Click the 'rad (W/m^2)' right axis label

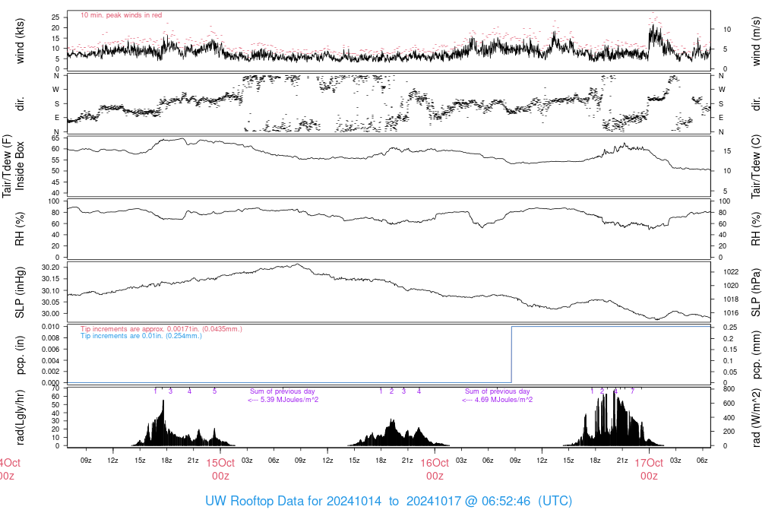tap(756, 418)
